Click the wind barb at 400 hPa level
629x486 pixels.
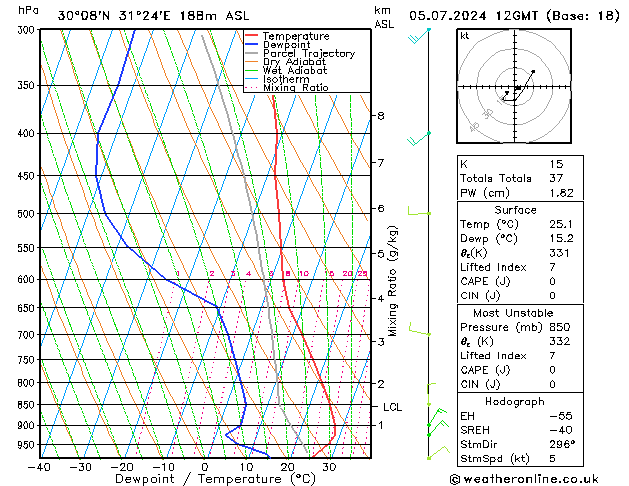pyautogui.click(x=419, y=139)
